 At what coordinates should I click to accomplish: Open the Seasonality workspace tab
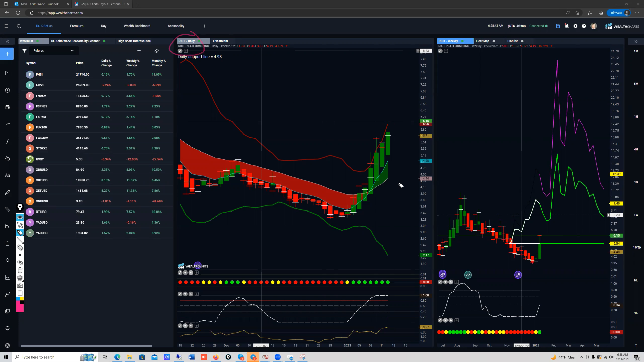coord(176,26)
